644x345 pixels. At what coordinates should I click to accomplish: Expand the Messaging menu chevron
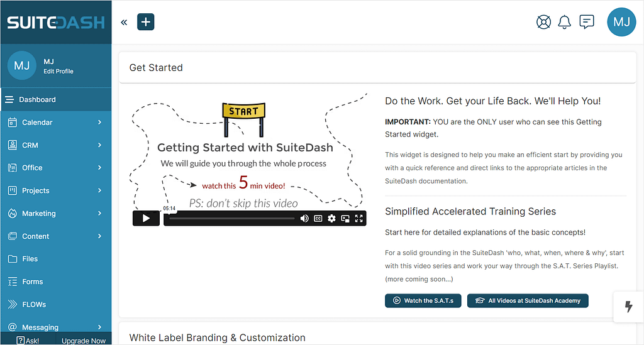(99, 327)
